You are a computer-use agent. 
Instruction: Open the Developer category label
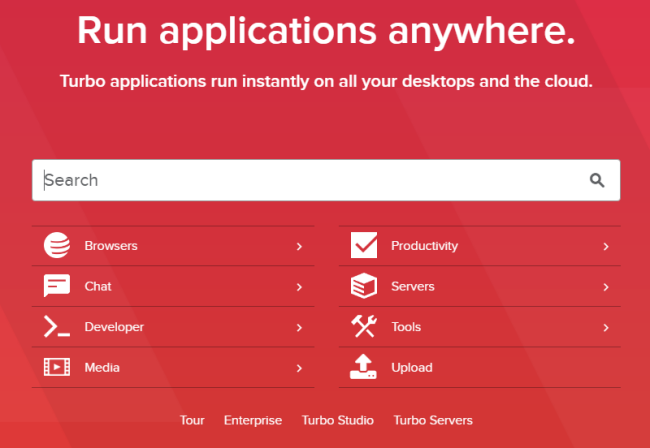pyautogui.click(x=114, y=327)
